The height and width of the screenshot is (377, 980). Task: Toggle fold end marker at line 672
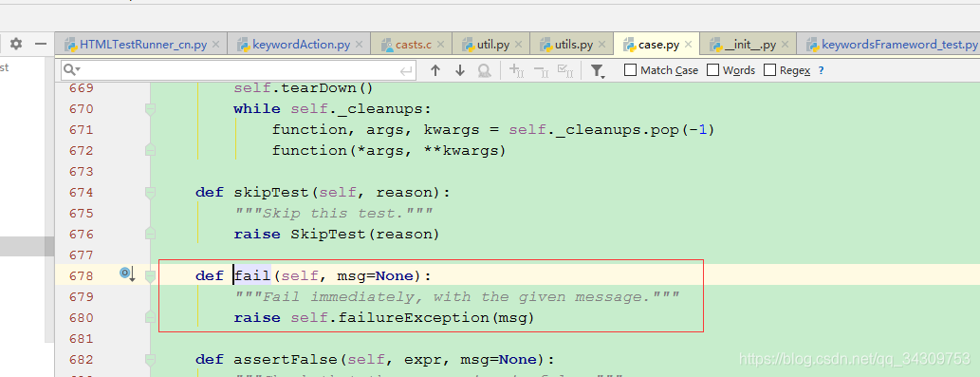(150, 150)
